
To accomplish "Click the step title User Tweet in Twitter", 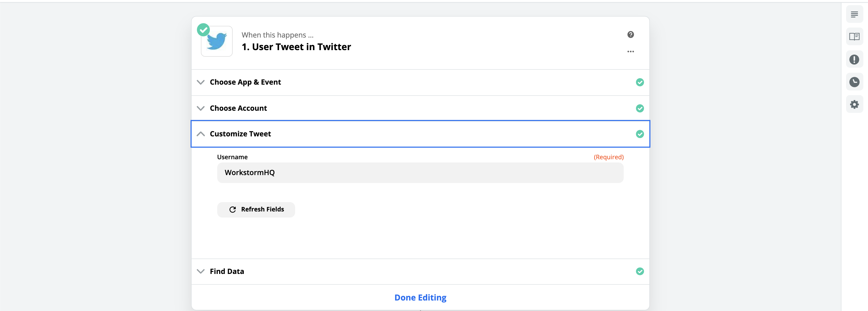I will (296, 47).
